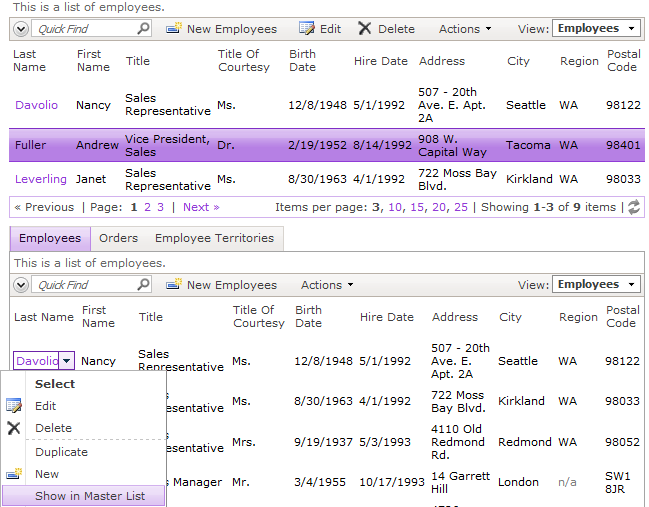Sort lower list by Title Of Courtesy header
649x507 pixels.
[259, 316]
